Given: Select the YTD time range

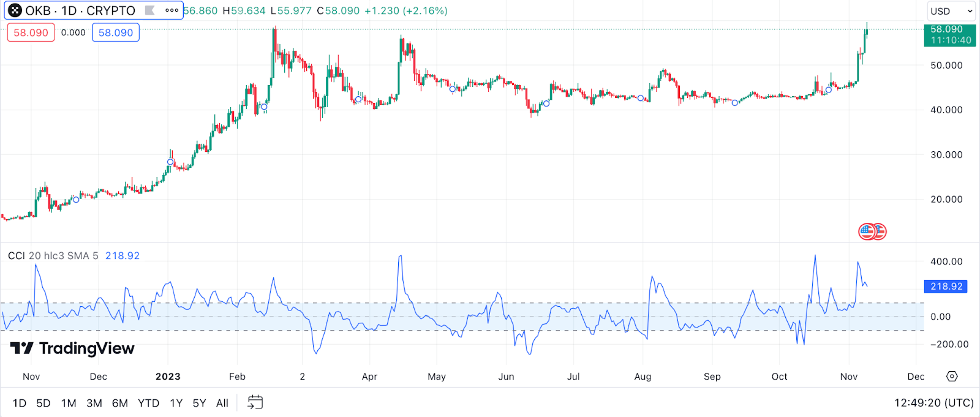Looking at the screenshot, I should [x=148, y=403].
